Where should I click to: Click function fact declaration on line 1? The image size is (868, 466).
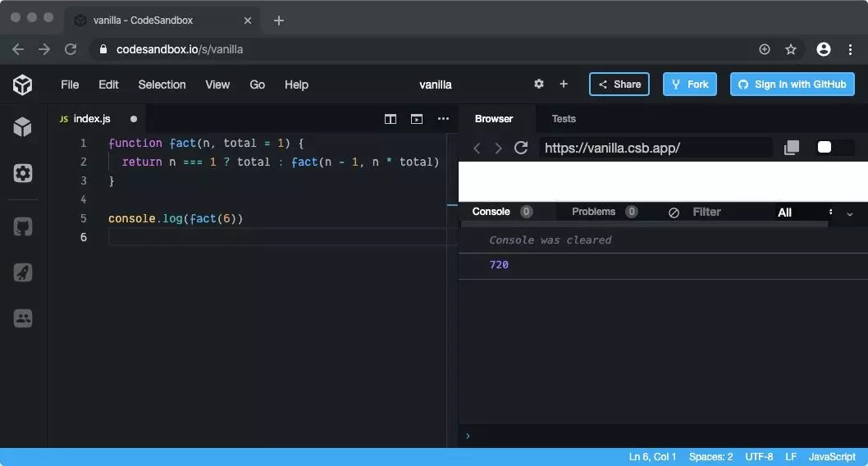click(x=206, y=143)
